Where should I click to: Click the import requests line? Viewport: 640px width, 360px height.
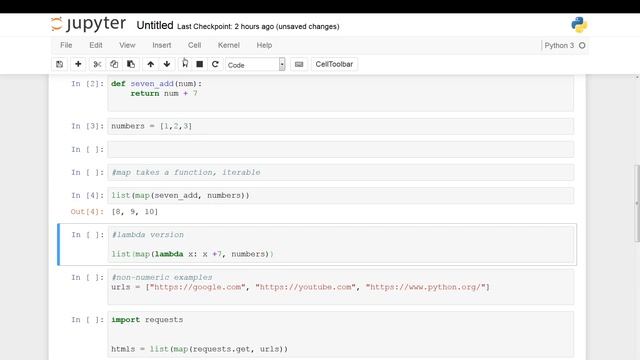point(147,320)
